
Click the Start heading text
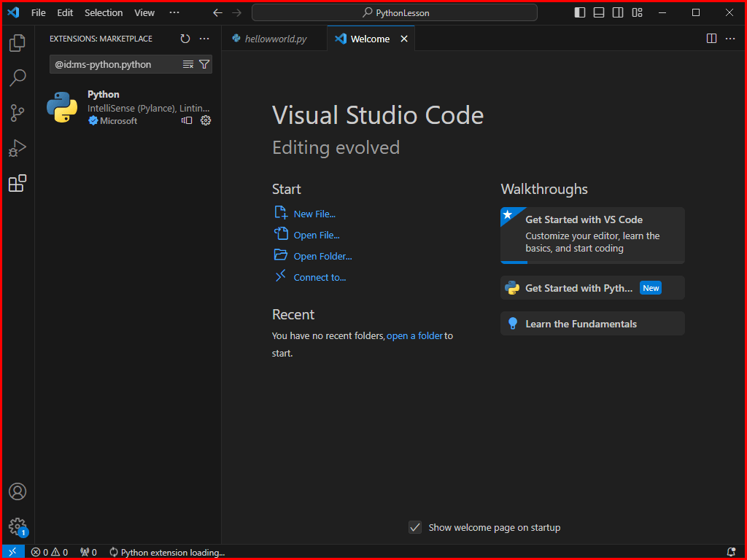[286, 189]
